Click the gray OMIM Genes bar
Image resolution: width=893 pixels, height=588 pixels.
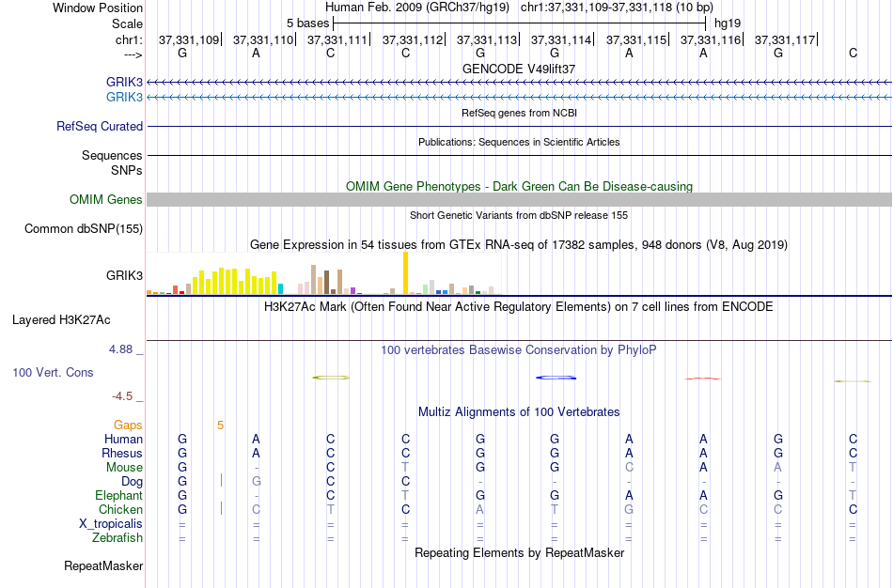pos(520,199)
